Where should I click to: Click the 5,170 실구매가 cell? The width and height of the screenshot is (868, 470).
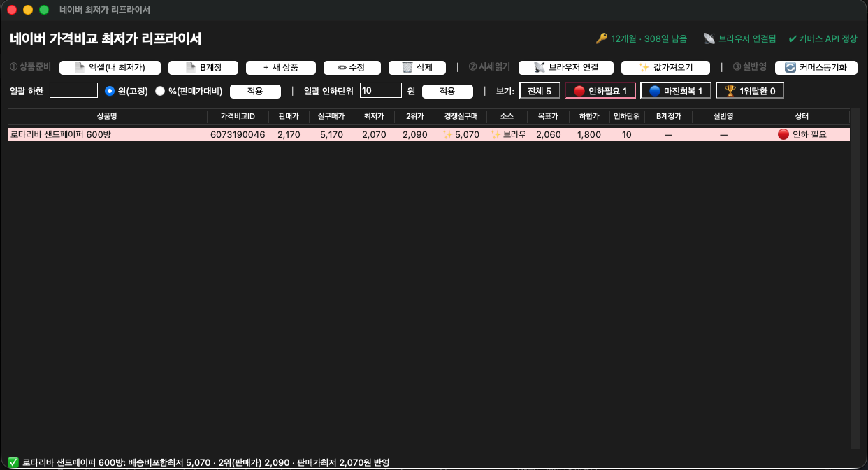click(x=331, y=134)
